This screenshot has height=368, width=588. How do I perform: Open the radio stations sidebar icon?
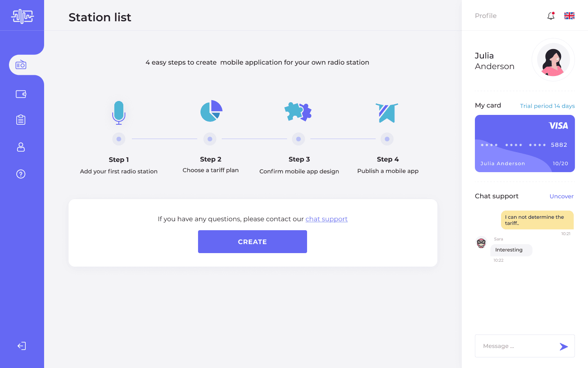[21, 65]
